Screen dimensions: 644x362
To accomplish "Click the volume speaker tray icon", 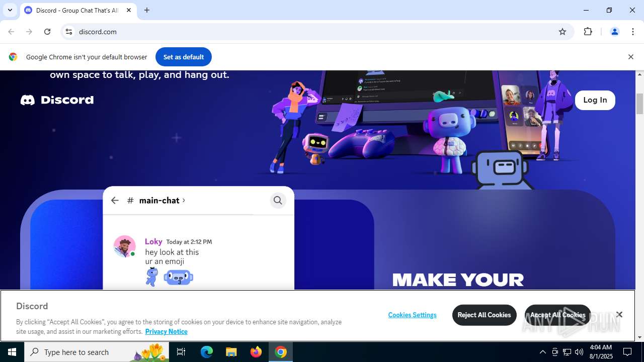I will pyautogui.click(x=579, y=352).
